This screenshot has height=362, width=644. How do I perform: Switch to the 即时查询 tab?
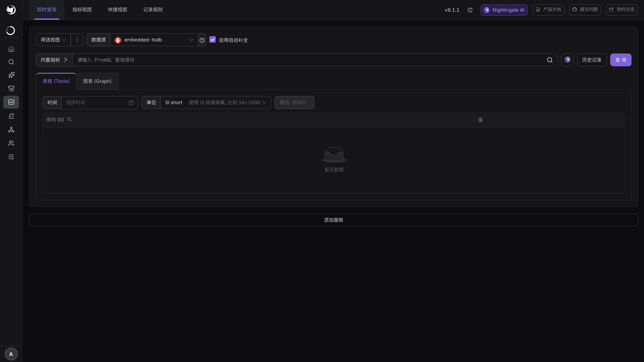coord(47,10)
